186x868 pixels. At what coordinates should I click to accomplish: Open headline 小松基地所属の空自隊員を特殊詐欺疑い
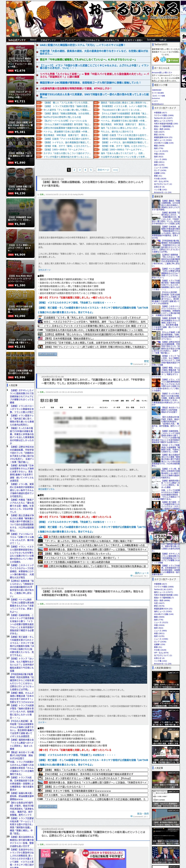coord(76,89)
